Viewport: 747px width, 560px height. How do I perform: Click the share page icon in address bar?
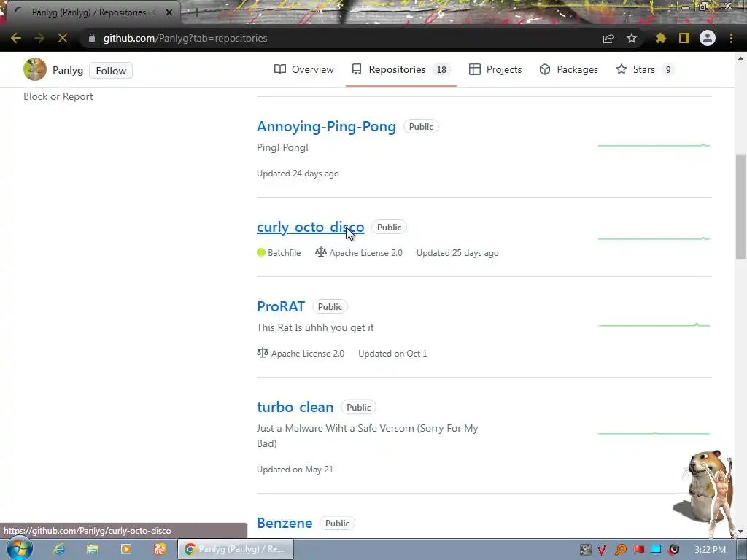click(608, 38)
